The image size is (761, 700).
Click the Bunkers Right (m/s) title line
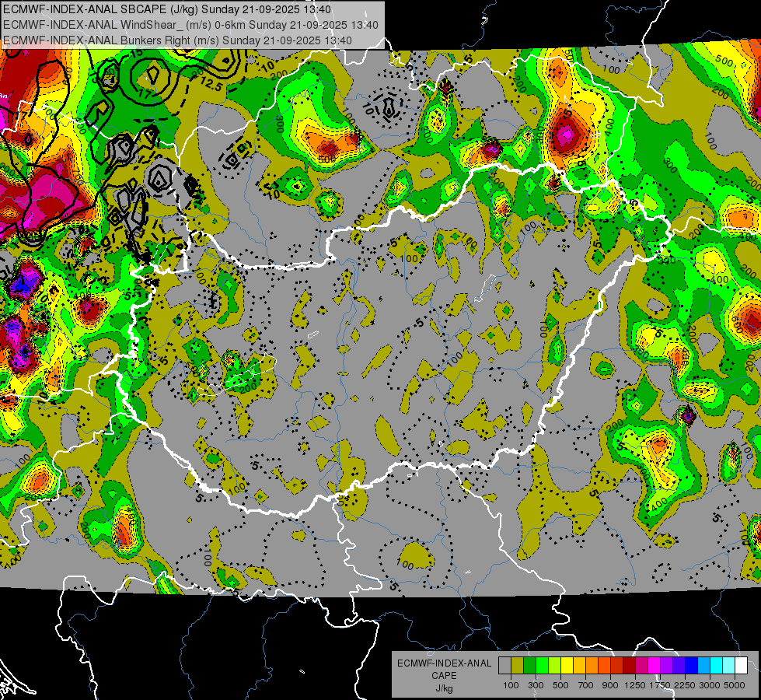[178, 40]
